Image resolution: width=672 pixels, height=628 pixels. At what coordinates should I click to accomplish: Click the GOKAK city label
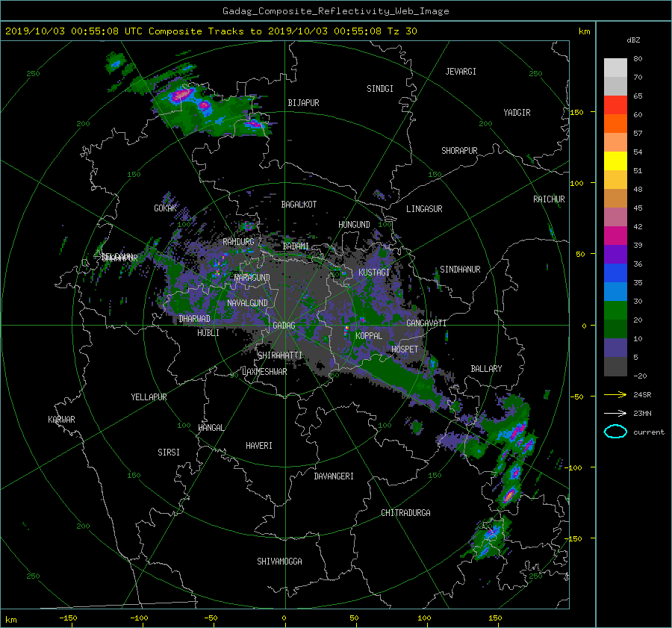point(166,208)
